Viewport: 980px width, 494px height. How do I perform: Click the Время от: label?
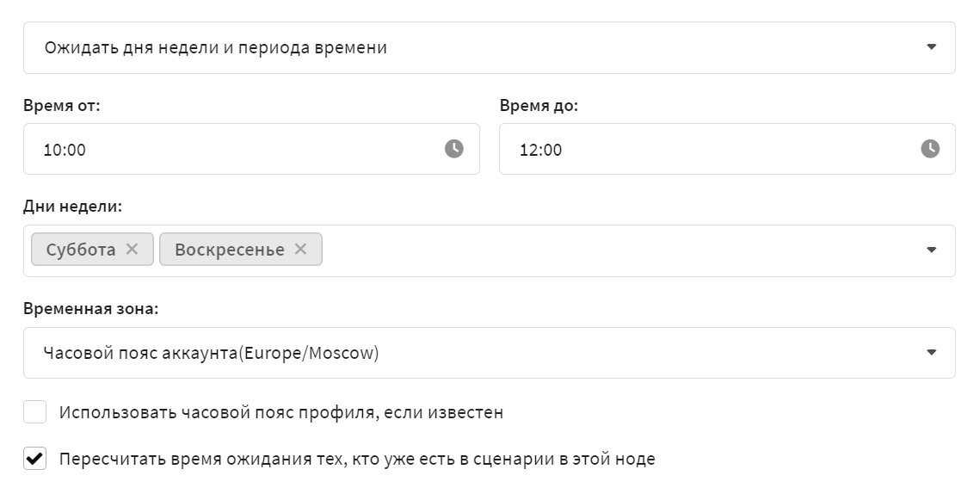coord(61,106)
